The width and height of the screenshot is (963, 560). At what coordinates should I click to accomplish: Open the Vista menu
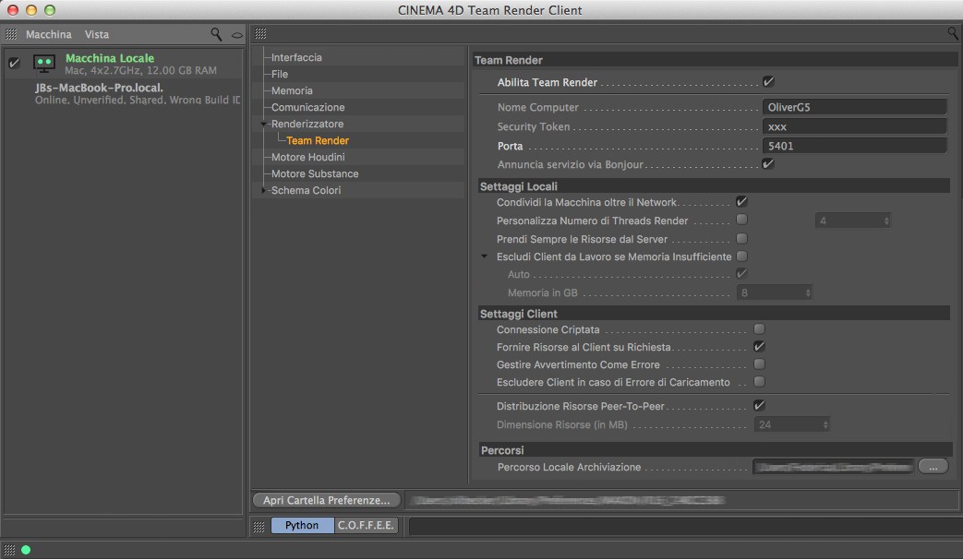[96, 34]
